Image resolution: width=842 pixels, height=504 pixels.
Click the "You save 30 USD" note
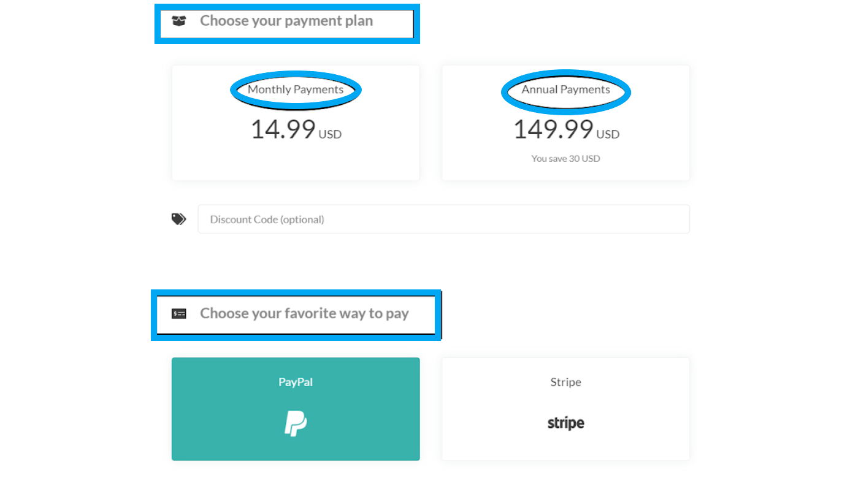[x=565, y=158]
